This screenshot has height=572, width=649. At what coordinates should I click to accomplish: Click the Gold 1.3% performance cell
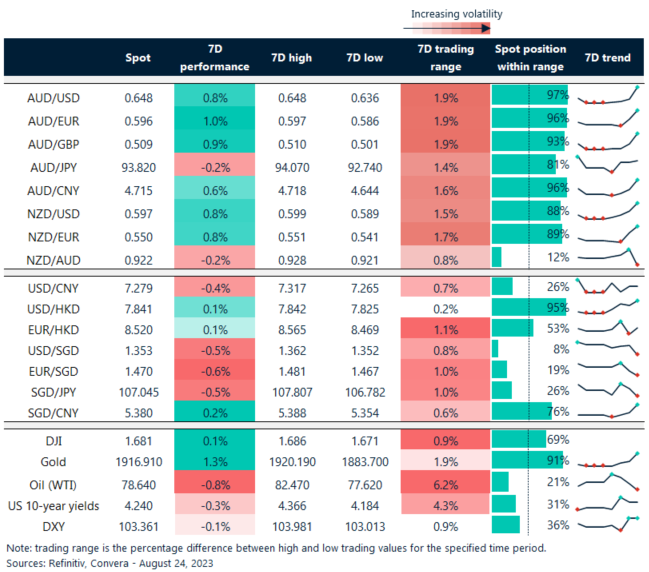[x=214, y=462]
